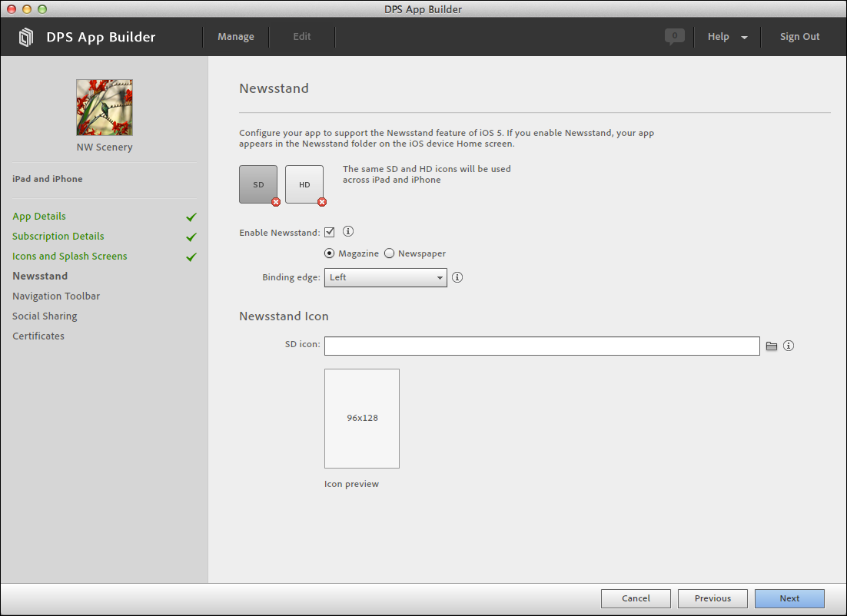Click the info icon beside Enable Newsstand
This screenshot has width=847, height=616.
tap(348, 232)
